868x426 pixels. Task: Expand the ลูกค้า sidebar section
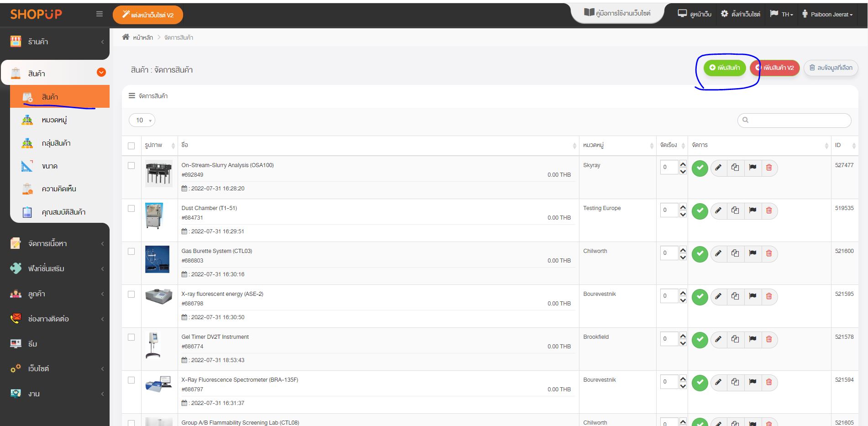tap(55, 294)
